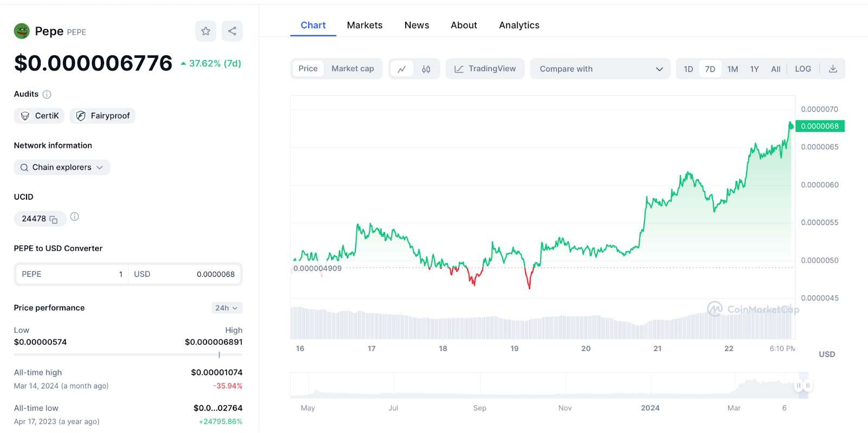Add Pepe to watchlist with star icon
The width and height of the screenshot is (868, 433).
pyautogui.click(x=206, y=31)
